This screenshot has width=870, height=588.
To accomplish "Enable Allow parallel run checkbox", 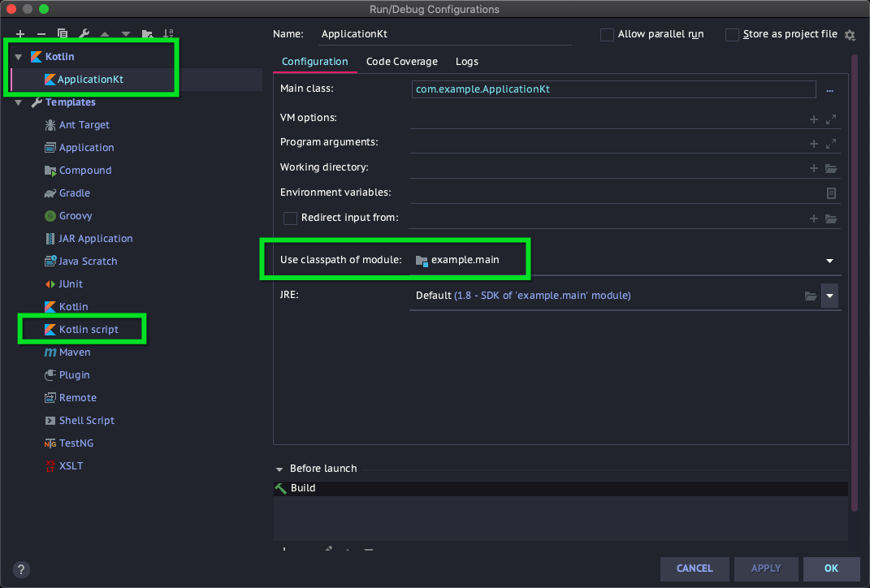I will click(607, 34).
